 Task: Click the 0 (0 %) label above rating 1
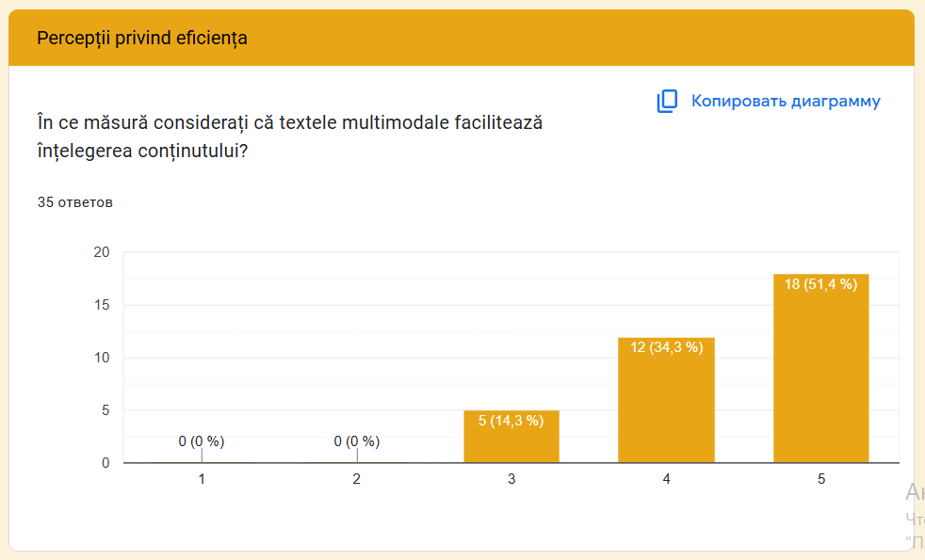[202, 440]
